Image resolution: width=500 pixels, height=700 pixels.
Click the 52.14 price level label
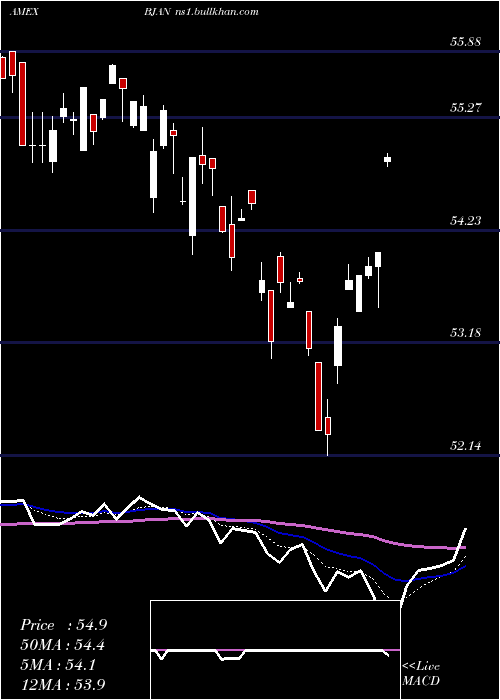click(466, 445)
